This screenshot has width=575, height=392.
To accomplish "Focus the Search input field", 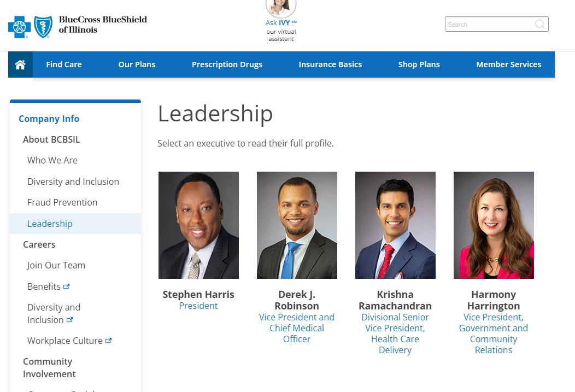I will pos(496,24).
